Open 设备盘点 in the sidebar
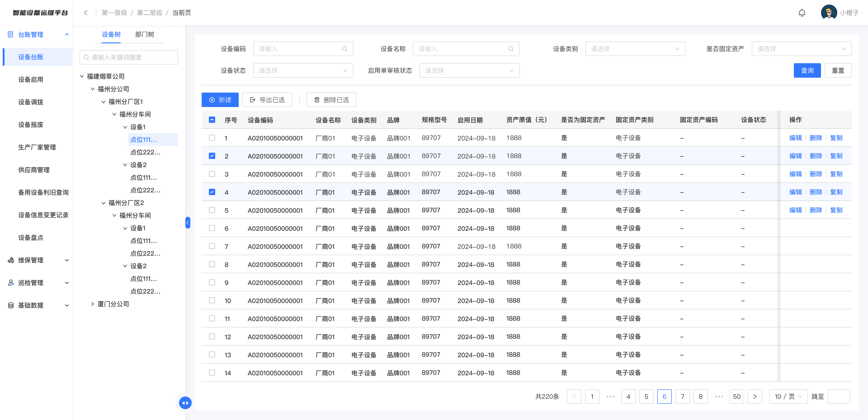 [31, 238]
